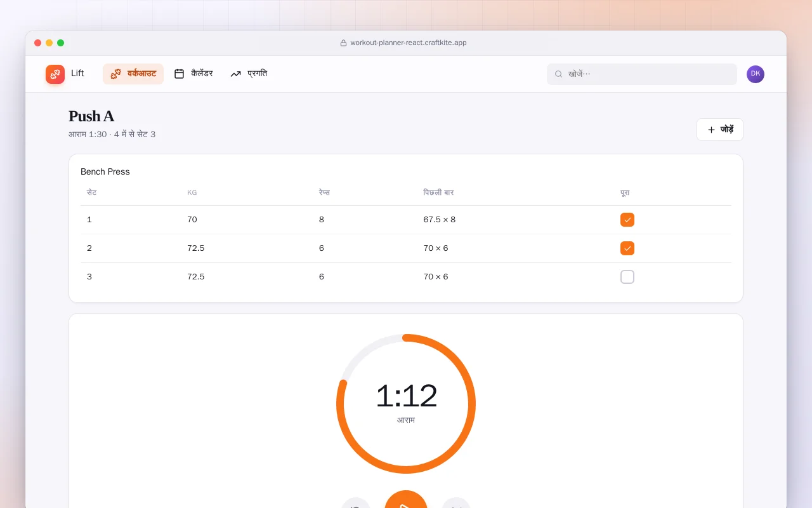Mark set 3 as completed

click(627, 277)
